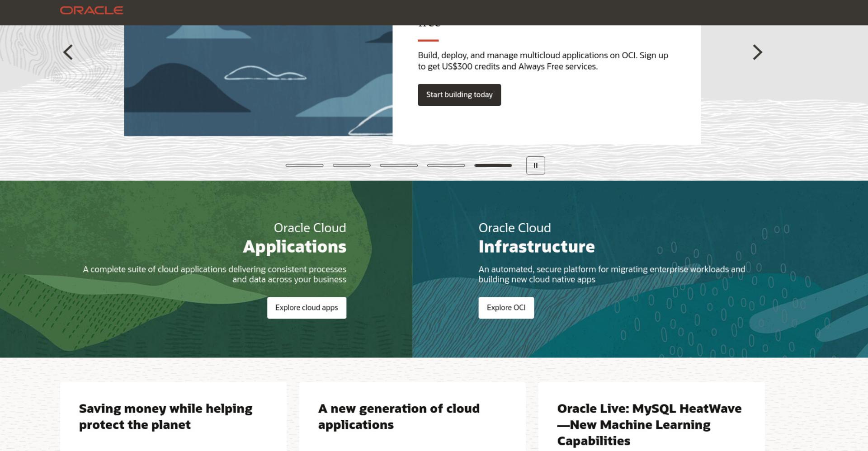Viewport: 868px width, 451px height.
Task: Click Explore cloud apps button
Action: 307,308
